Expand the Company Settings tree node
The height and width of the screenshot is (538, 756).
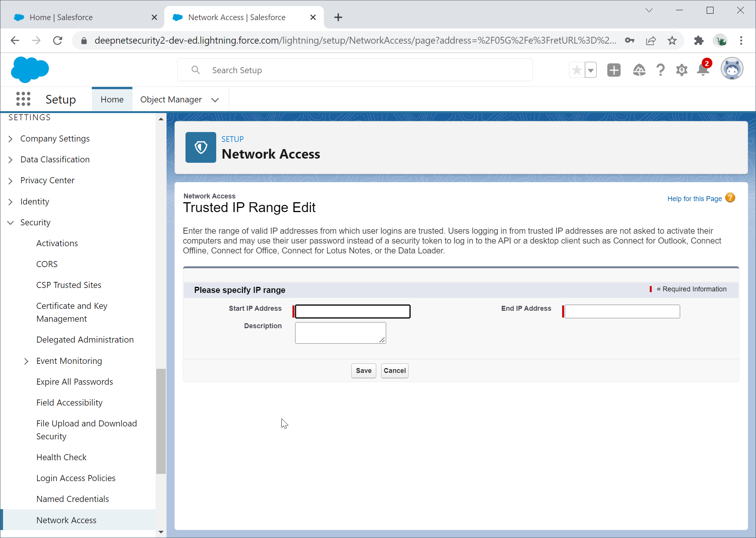11,139
